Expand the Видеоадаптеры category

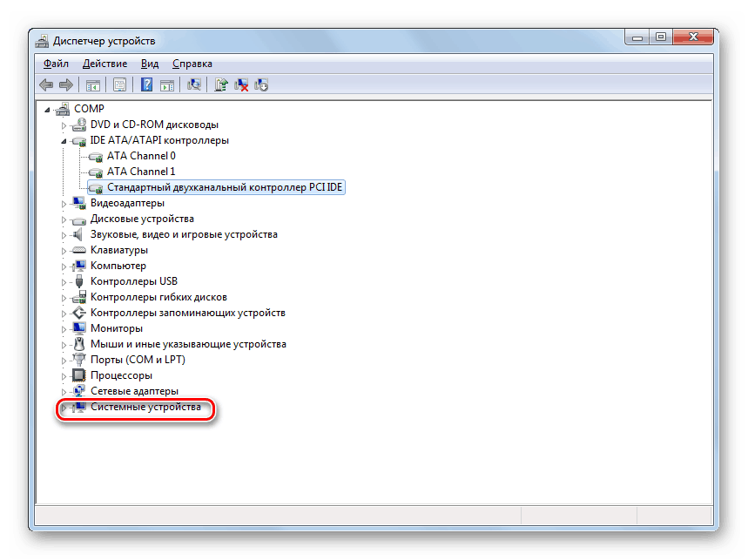coord(64,202)
